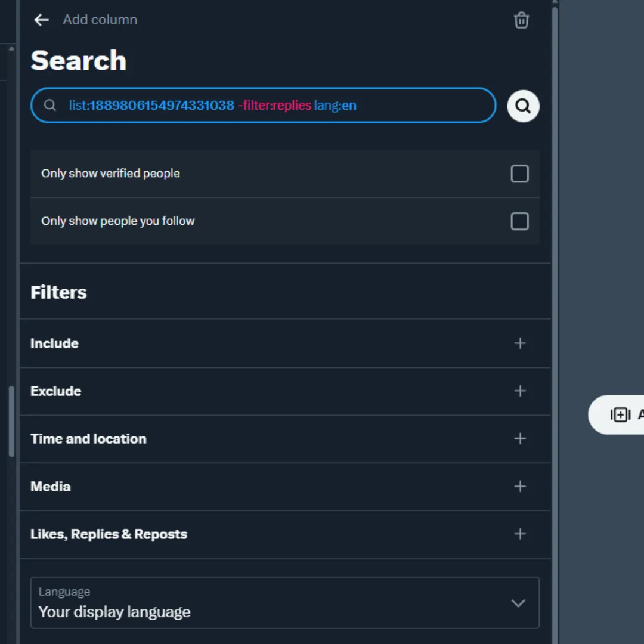Click the "Add column" header label
Image resolution: width=644 pixels, height=644 pixels.
coord(100,20)
